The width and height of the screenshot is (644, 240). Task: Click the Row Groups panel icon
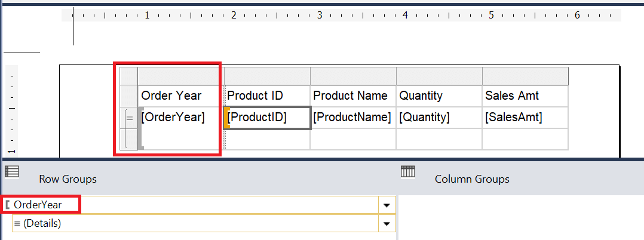(x=12, y=171)
